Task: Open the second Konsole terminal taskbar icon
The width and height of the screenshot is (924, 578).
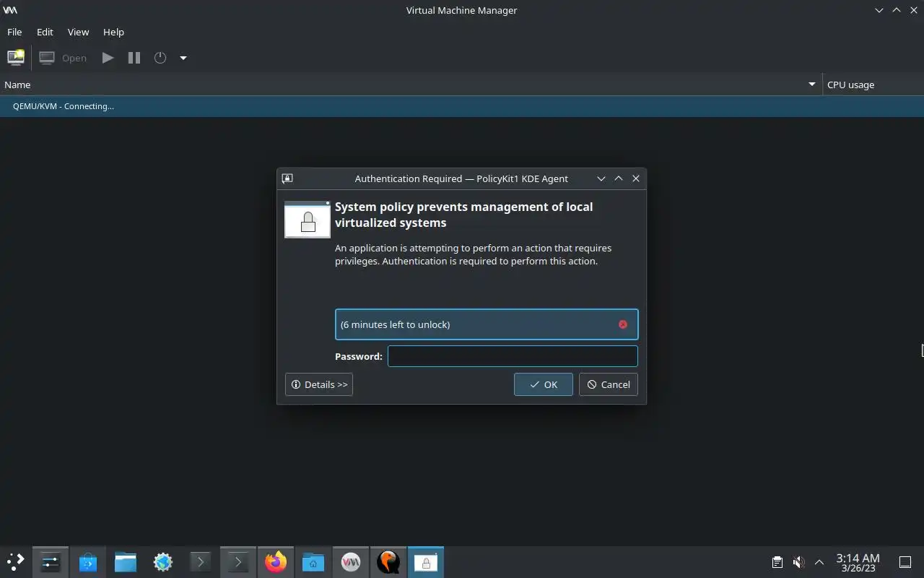Action: point(238,562)
